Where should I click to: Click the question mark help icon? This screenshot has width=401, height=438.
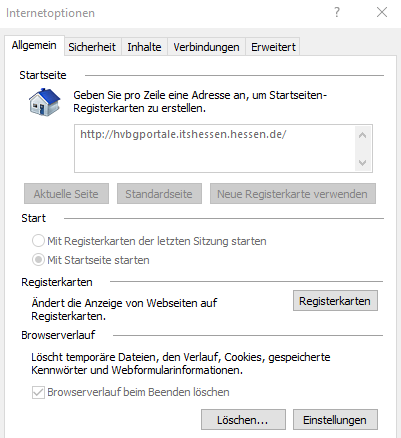point(337,12)
